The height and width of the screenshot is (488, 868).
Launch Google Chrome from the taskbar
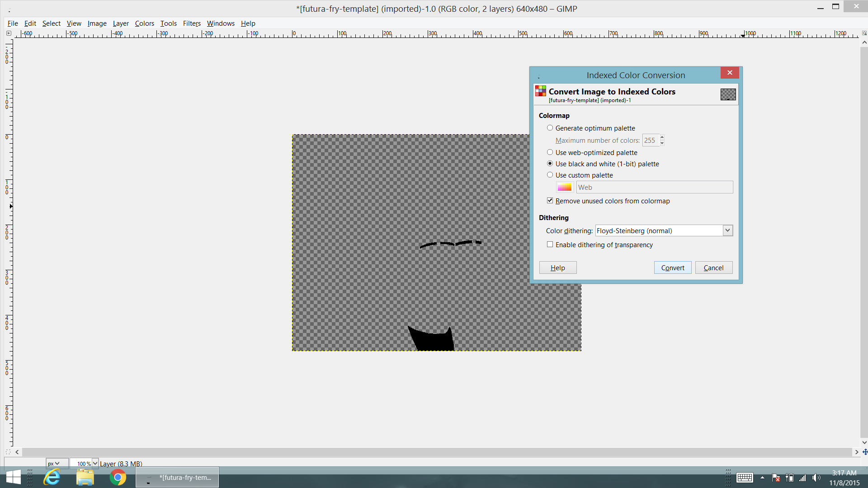point(118,478)
